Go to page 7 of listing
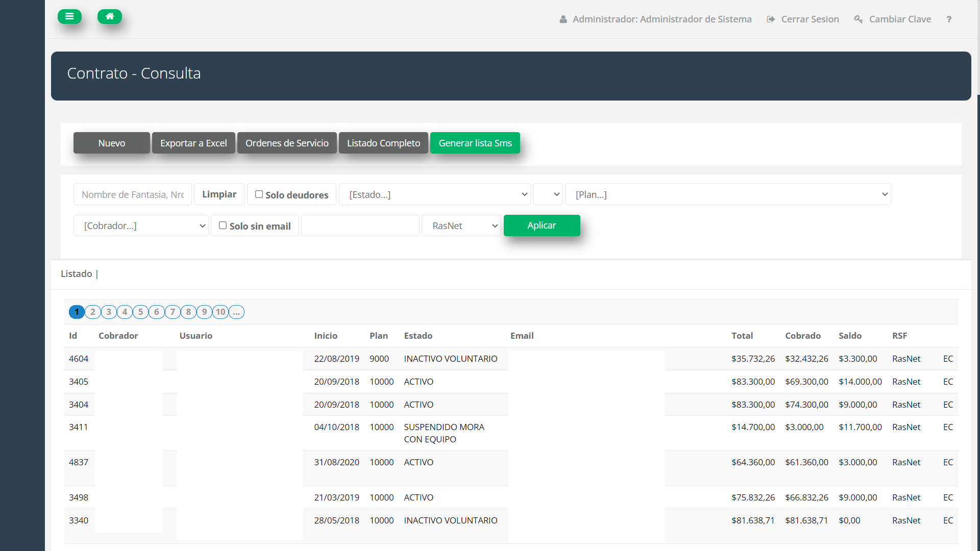The width and height of the screenshot is (980, 551). click(173, 312)
